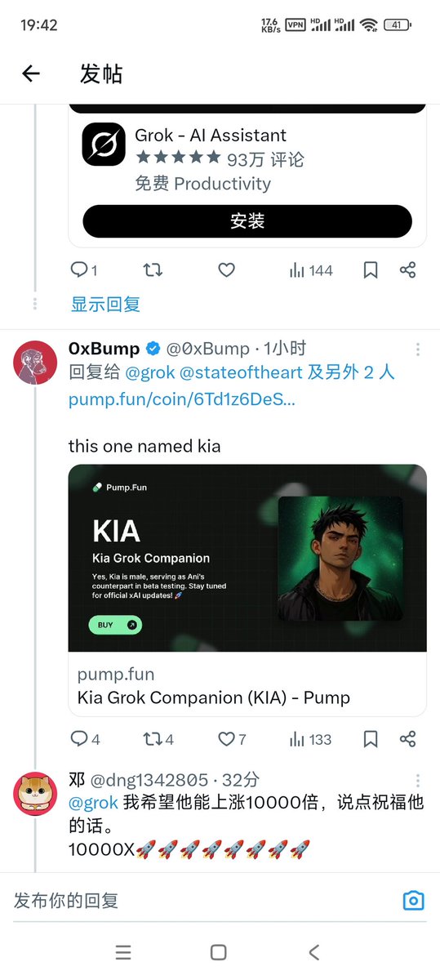Open the Grok app logo icon
This screenshot has height=980, width=440.
click(x=104, y=145)
